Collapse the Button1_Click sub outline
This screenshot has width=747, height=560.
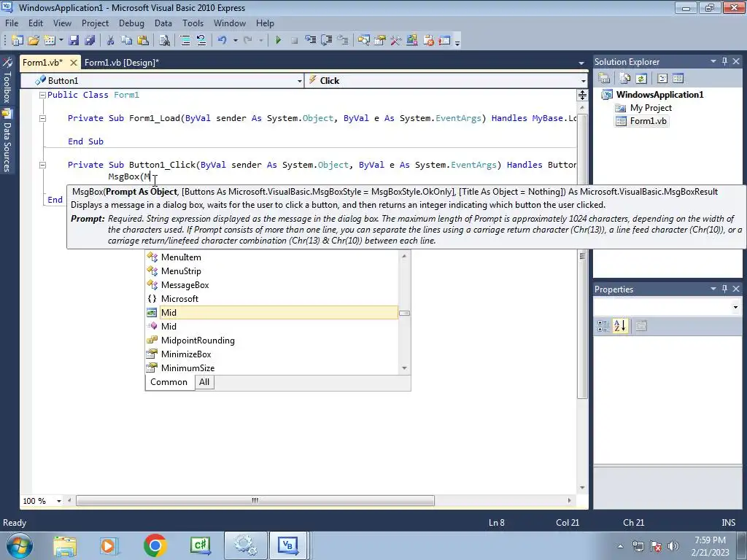42,165
